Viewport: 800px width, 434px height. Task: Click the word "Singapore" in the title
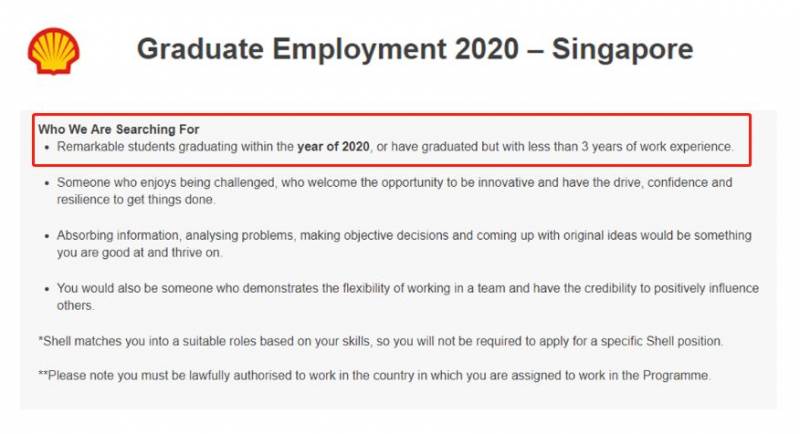613,50
